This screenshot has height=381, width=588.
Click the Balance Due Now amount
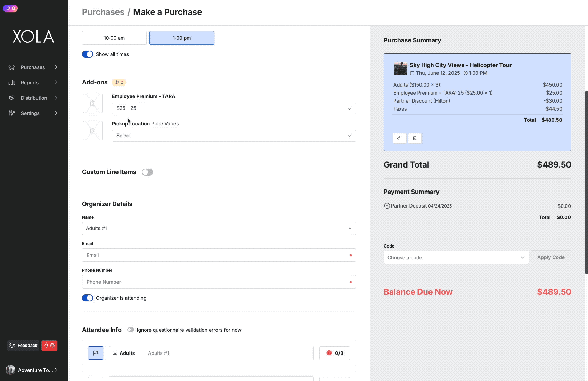tap(554, 292)
